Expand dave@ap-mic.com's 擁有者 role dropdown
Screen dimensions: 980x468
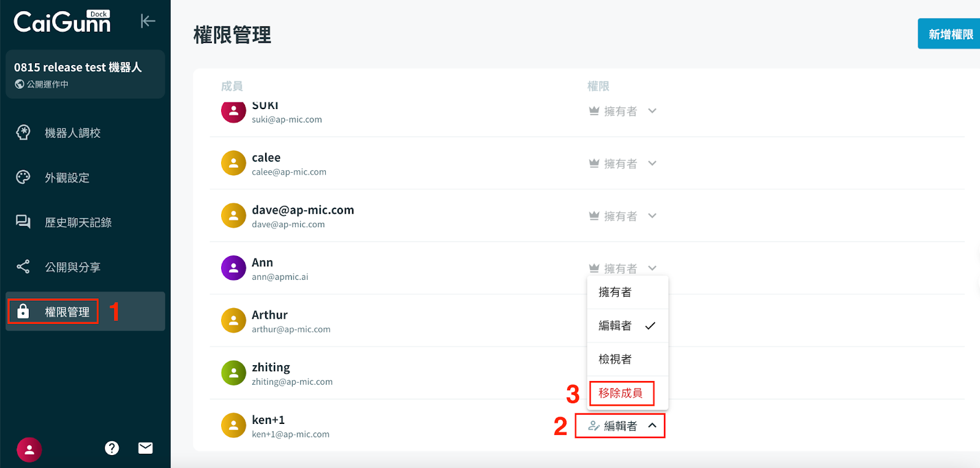(622, 216)
